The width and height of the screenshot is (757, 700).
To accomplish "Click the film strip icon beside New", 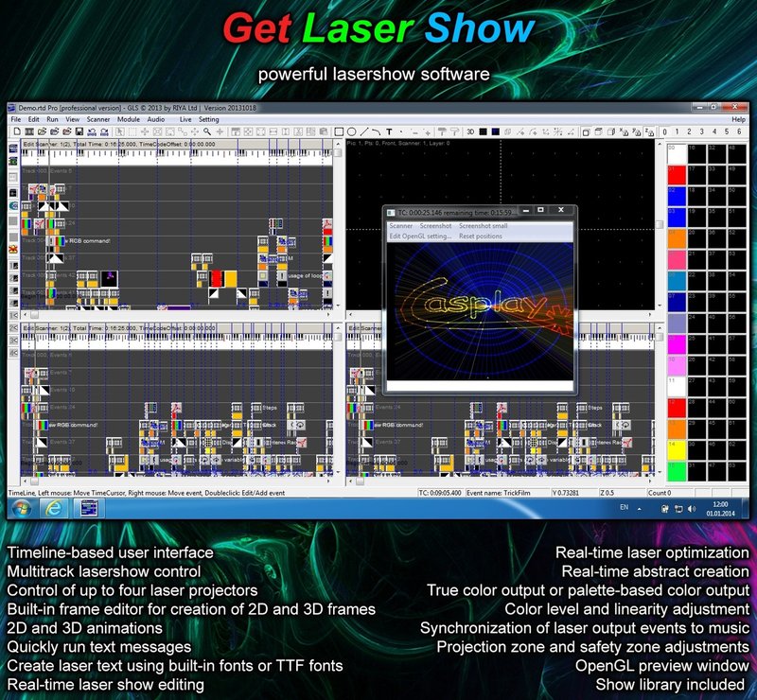I will click(x=29, y=131).
